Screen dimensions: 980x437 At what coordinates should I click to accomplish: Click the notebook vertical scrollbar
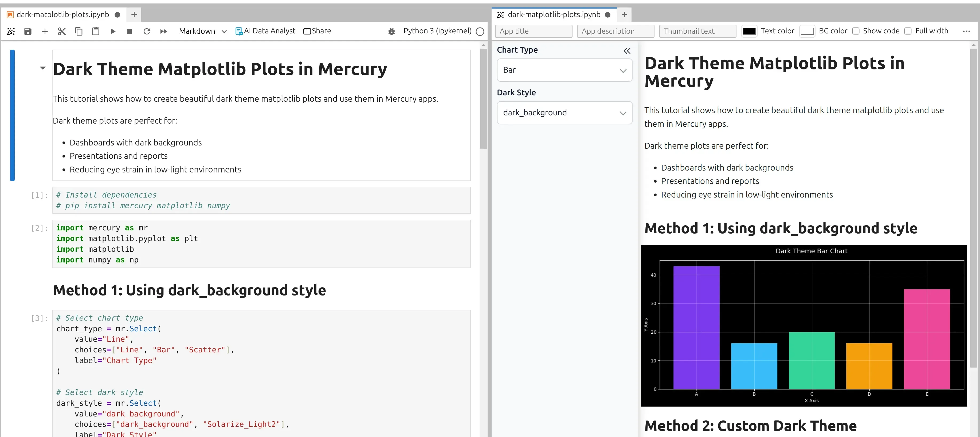[484, 99]
